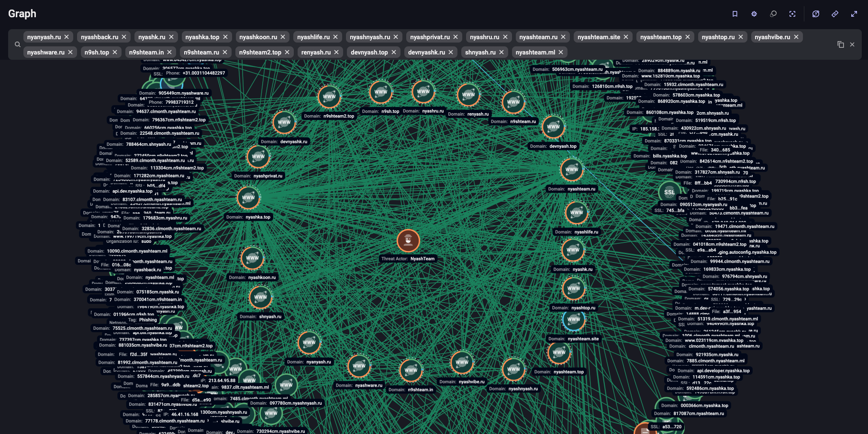
Task: Select the nyashteam.ru domain node
Action: point(572,170)
